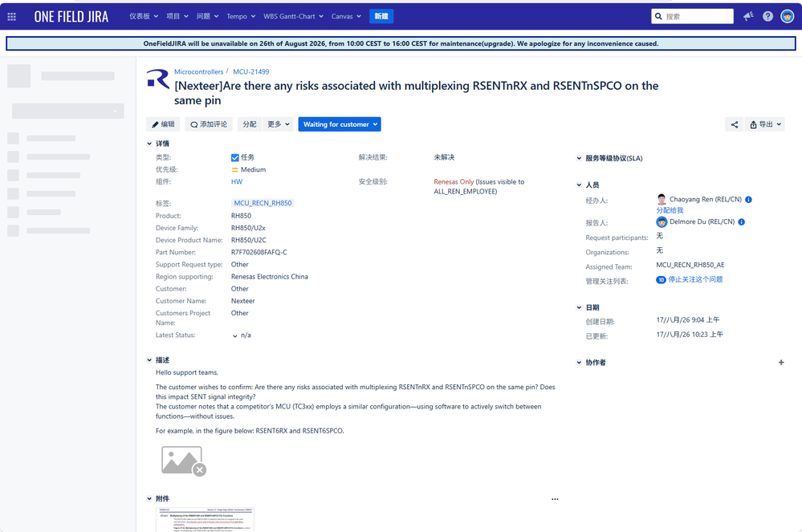Collapse the 详情 details section
Viewport: 802px width, 532px height.
click(149, 144)
